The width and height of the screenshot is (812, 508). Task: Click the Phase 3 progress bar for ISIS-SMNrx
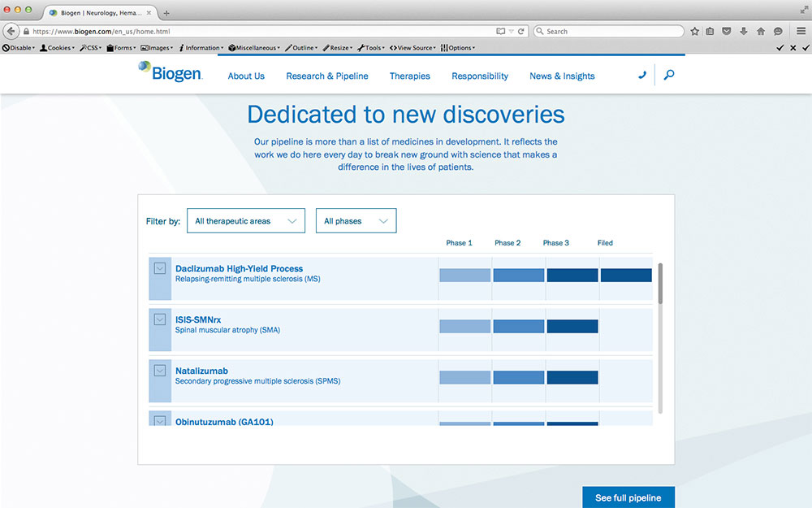[572, 326]
